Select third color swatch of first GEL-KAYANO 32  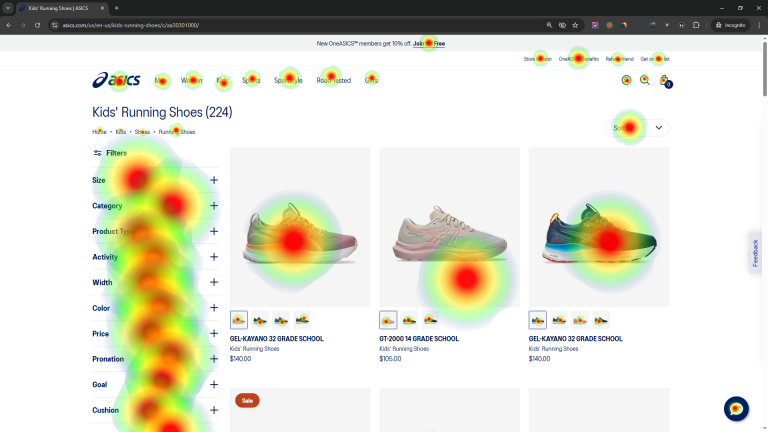281,320
